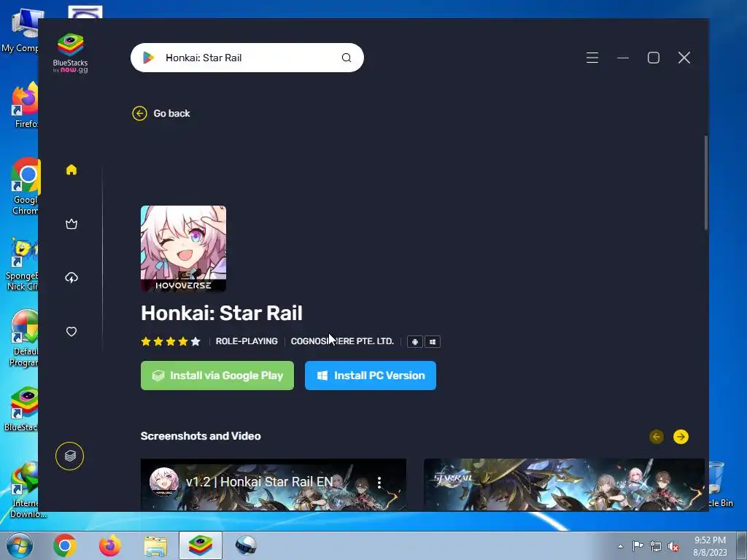Click the Google Play icon in search bar

[148, 58]
